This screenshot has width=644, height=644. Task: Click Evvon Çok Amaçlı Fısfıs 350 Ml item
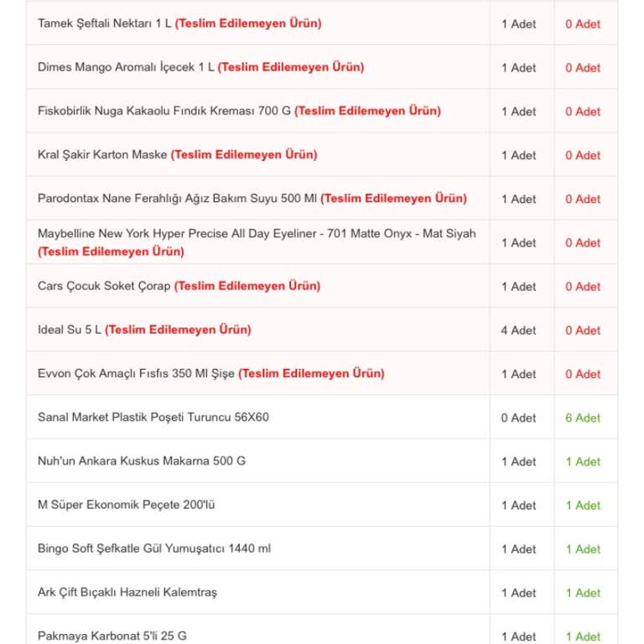click(x=136, y=373)
